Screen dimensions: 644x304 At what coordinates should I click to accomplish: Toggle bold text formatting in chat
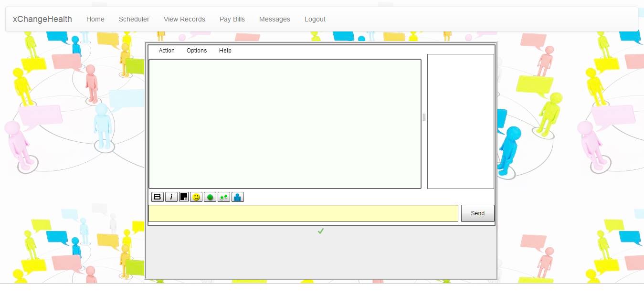click(158, 197)
